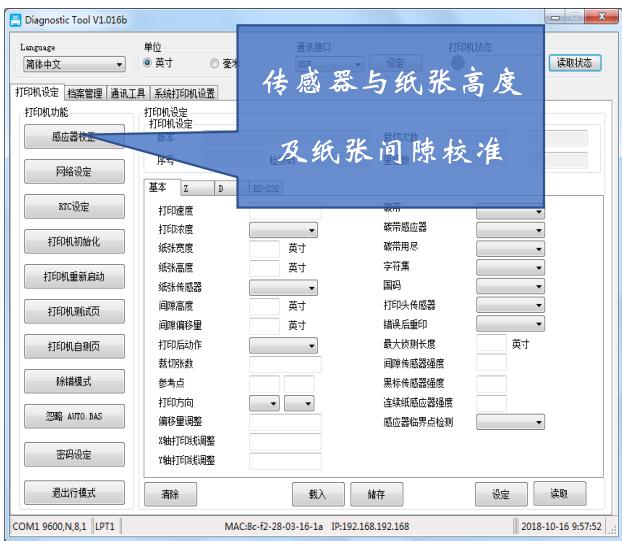
Task: Click the MAC:8c-f2-28-03-16-1a status text
Action: tap(273, 526)
